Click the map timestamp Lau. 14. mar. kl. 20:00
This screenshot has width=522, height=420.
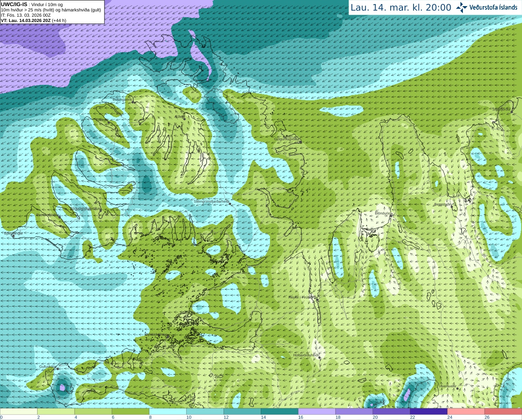pos(401,7)
